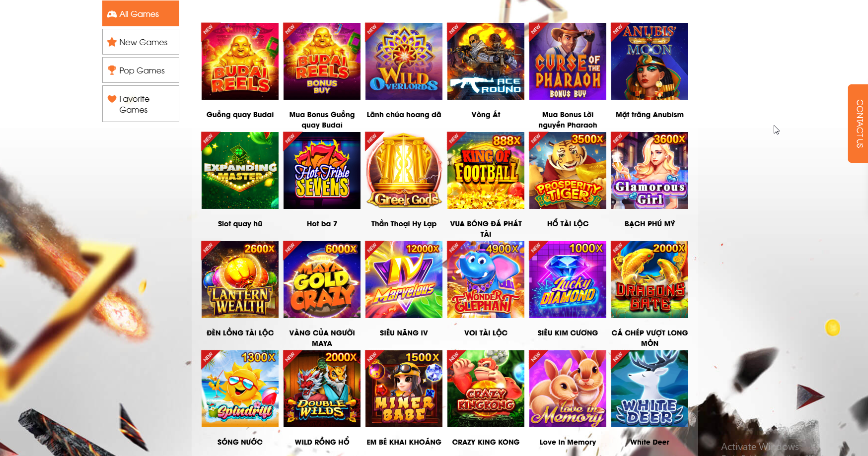Open the Prosperity Tiger game icon
868x456 pixels.
[568, 170]
